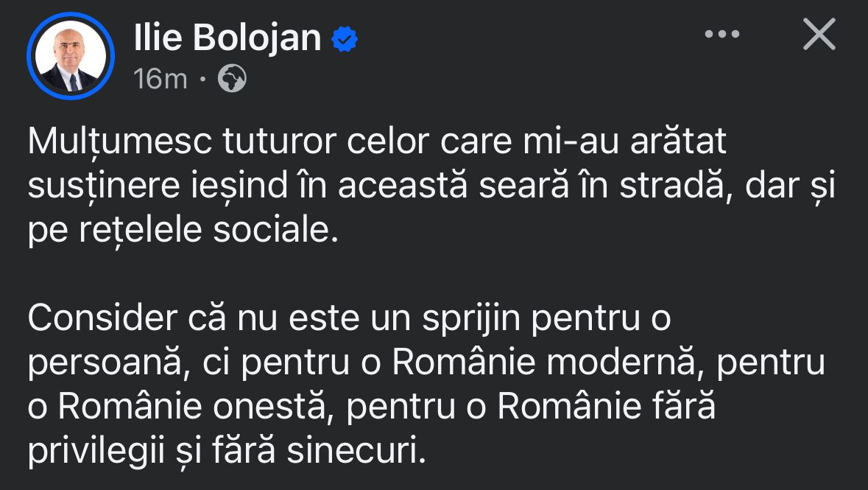This screenshot has width=868, height=490.
Task: Click the Ilie Bolojan profile name
Action: pyautogui.click(x=227, y=38)
